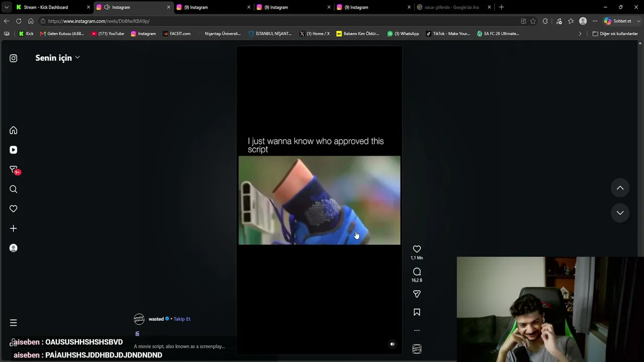Close the active Instagram tab
The height and width of the screenshot is (362, 644).
click(x=169, y=8)
